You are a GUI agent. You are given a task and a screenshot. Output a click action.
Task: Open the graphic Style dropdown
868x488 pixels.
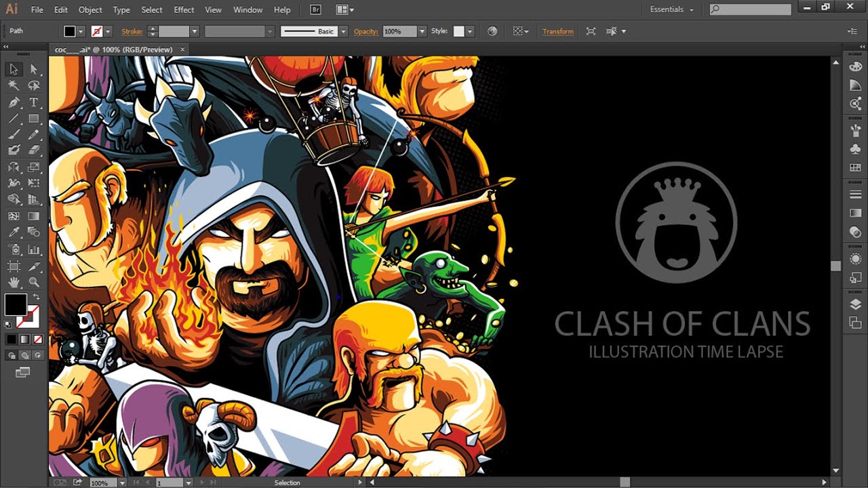[x=470, y=31]
